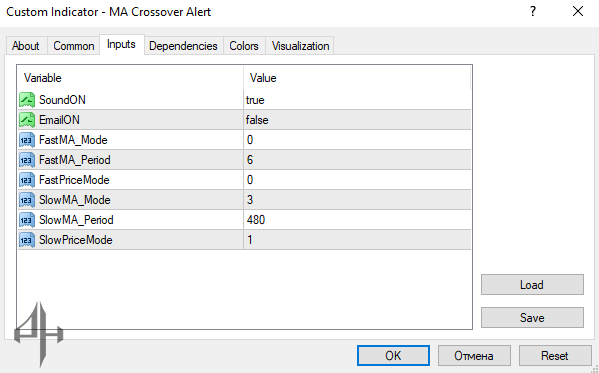
Task: Select the EmailON false value cell
Action: [x=357, y=120]
